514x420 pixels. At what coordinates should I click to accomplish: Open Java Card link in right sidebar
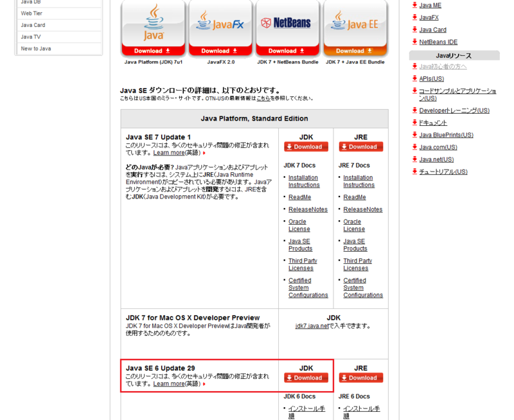432,30
